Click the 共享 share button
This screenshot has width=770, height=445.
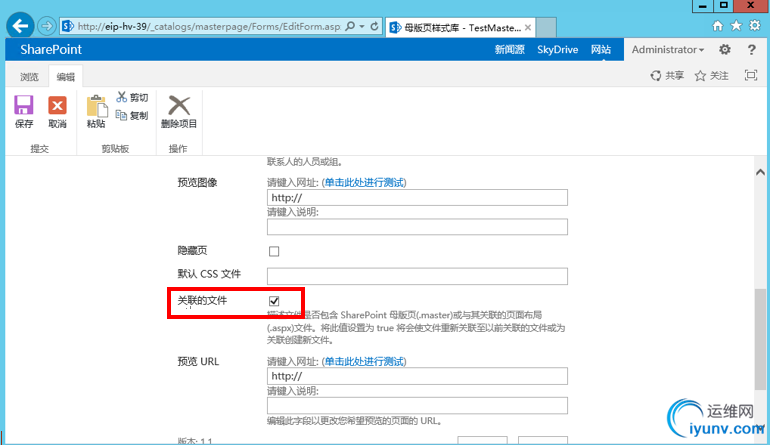(x=667, y=76)
